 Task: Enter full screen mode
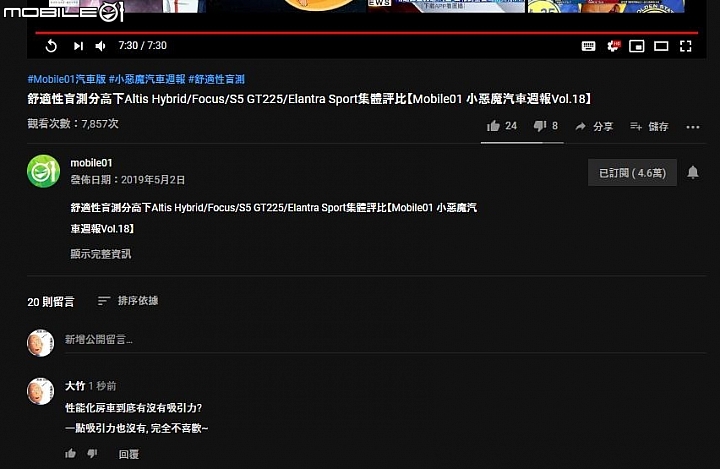[x=686, y=46]
